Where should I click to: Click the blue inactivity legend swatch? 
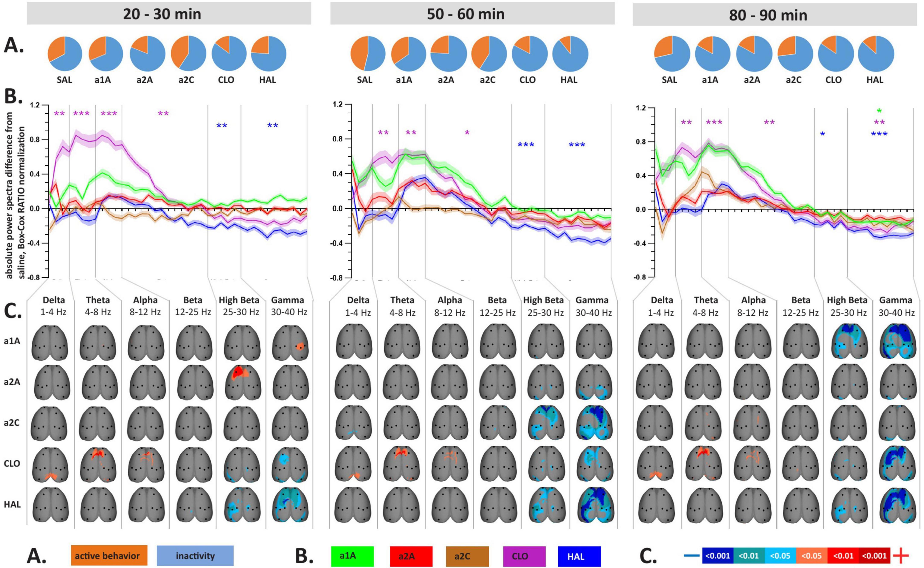point(195,556)
